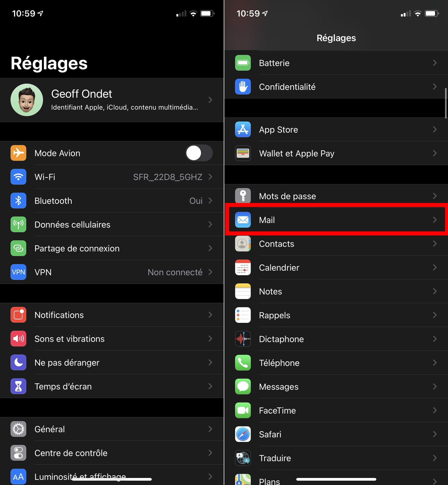
Task: Tap the right screen Réglages title
Action: (336, 38)
